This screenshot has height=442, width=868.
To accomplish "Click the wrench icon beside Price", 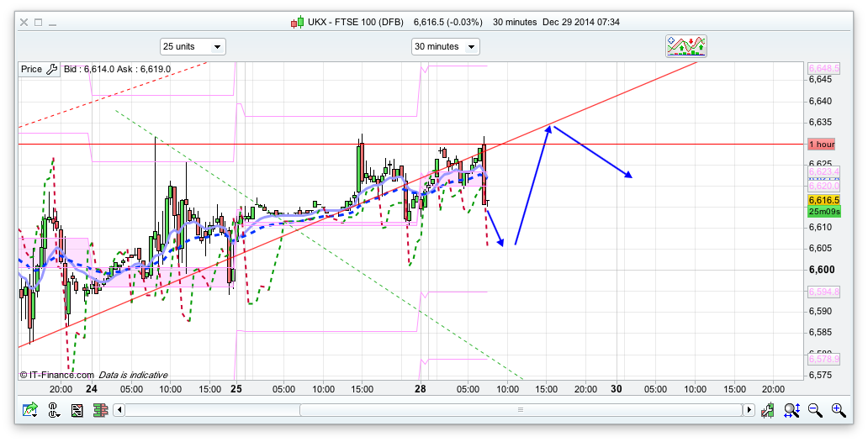I will tap(51, 70).
